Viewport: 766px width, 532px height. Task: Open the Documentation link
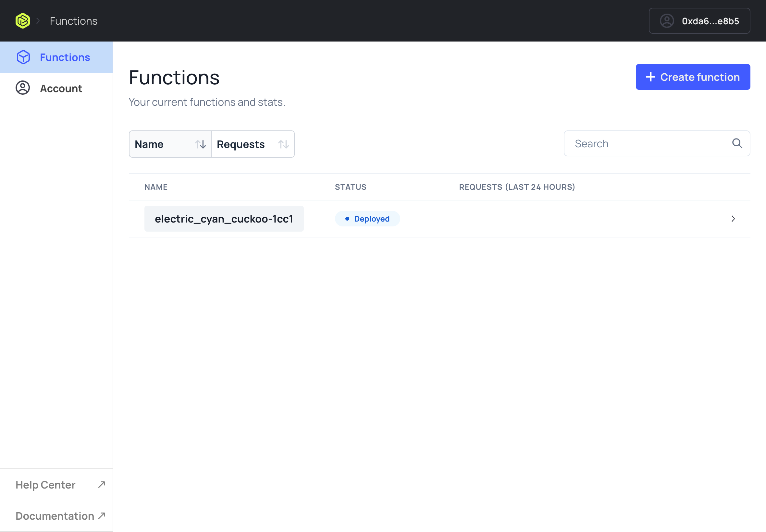coord(55,515)
